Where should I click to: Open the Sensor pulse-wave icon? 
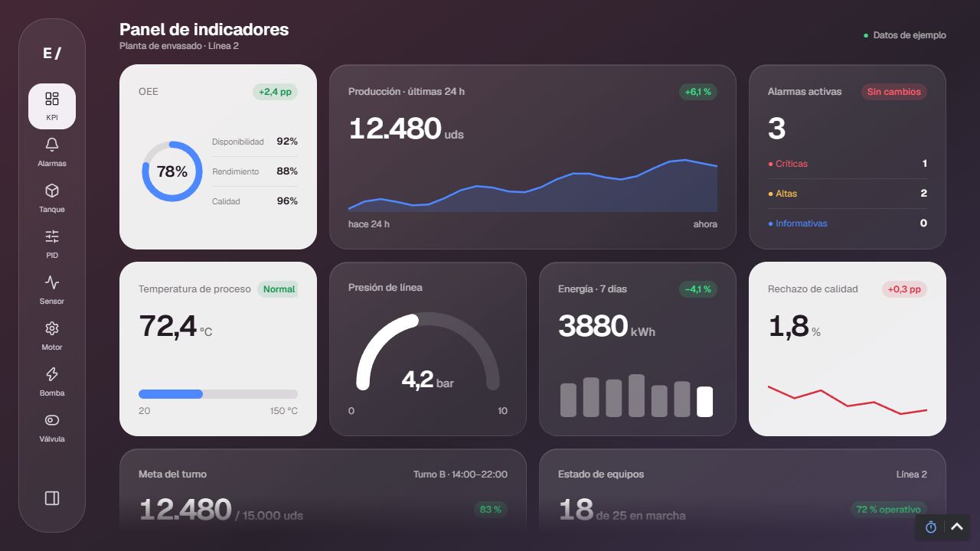pos(52,282)
